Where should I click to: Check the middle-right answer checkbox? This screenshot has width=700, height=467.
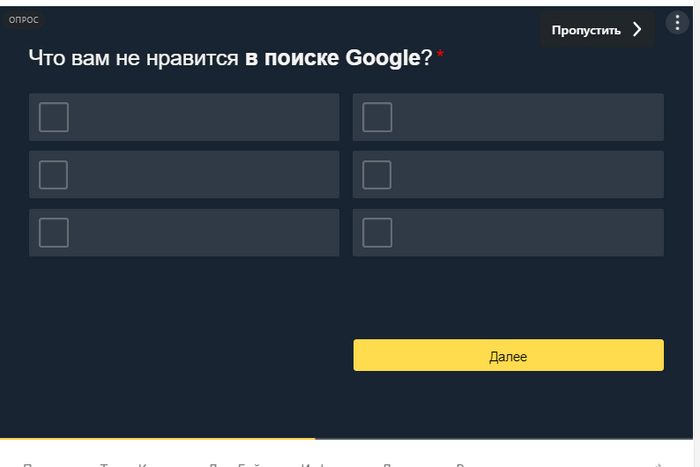pos(377,175)
